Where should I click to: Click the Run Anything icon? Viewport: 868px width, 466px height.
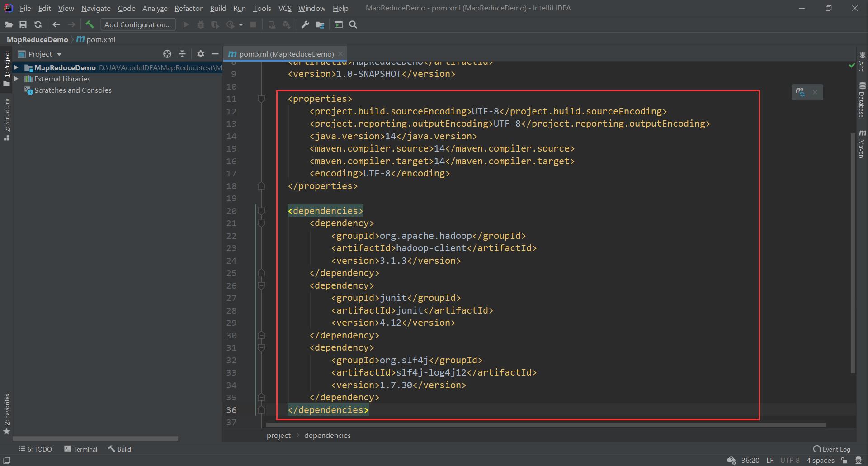(x=338, y=25)
